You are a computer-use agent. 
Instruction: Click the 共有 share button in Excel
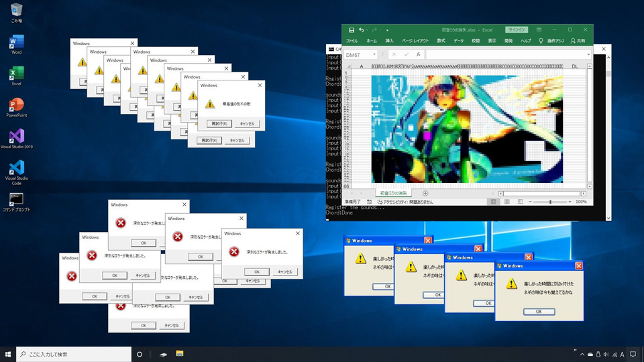click(578, 41)
